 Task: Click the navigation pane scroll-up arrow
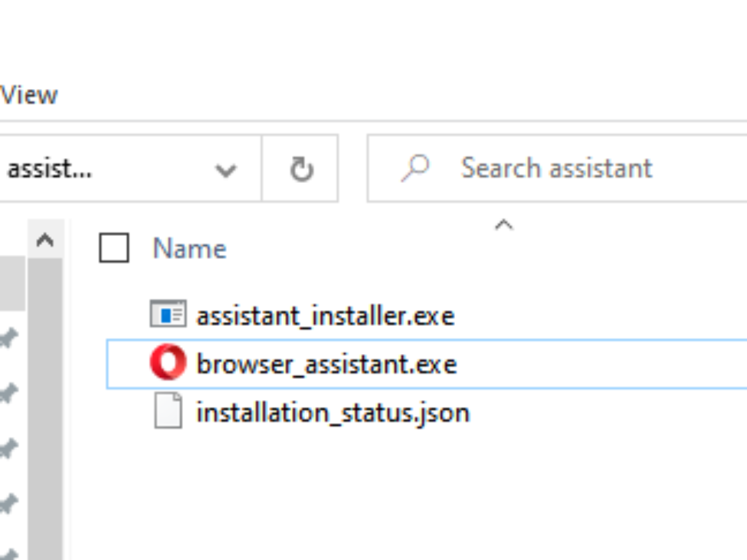pos(45,241)
